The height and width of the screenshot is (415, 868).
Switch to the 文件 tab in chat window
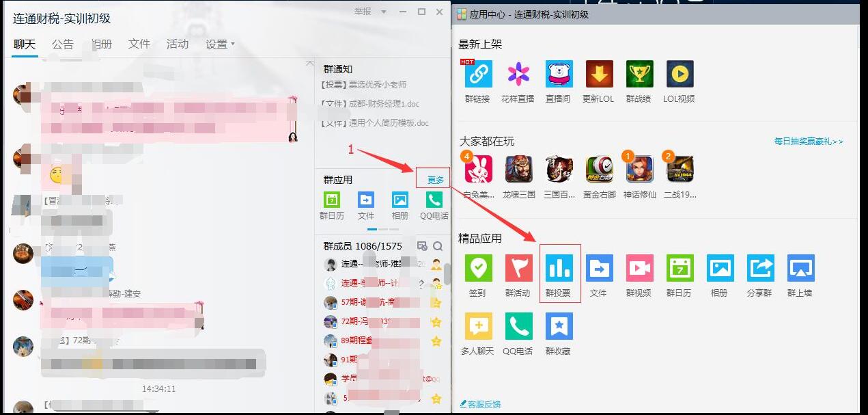[x=139, y=44]
